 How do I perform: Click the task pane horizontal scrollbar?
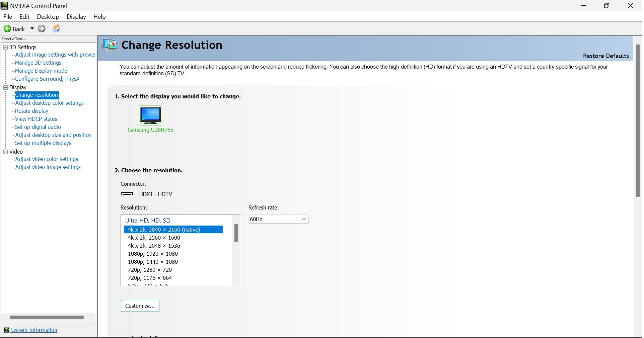click(47, 318)
